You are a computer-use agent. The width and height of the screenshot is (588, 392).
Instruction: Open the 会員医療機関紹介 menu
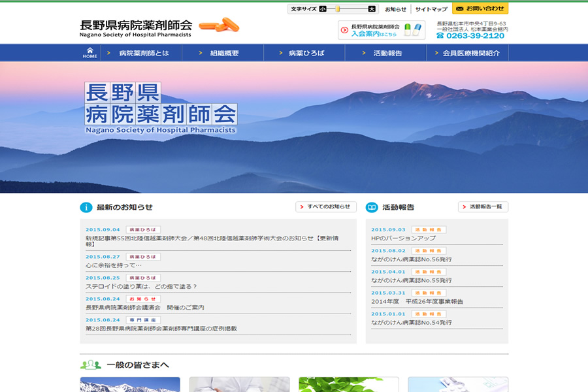(x=467, y=53)
